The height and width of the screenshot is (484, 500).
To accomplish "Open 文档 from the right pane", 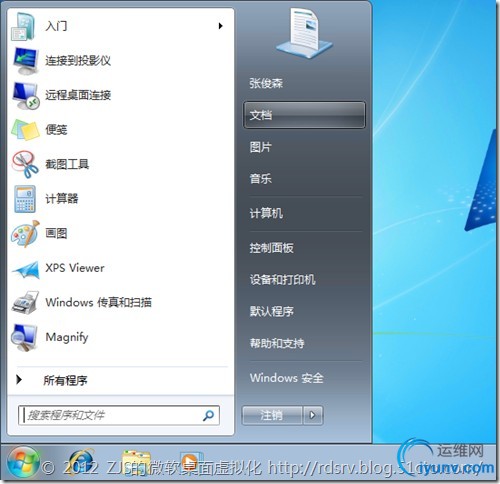I will (x=304, y=115).
